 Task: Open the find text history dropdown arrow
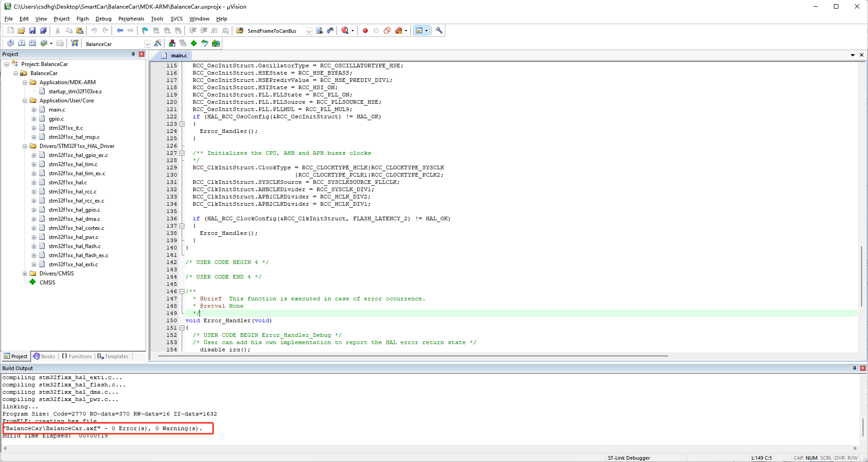click(309, 31)
